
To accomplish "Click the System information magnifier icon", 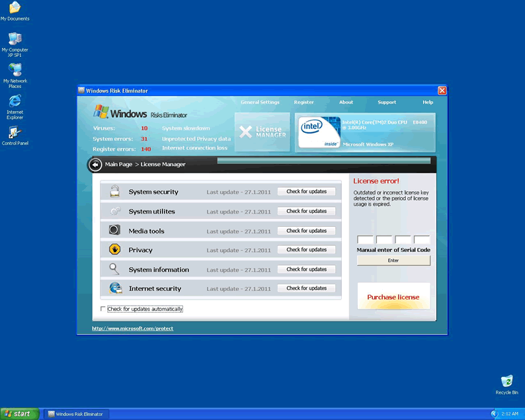I will 115,269.
